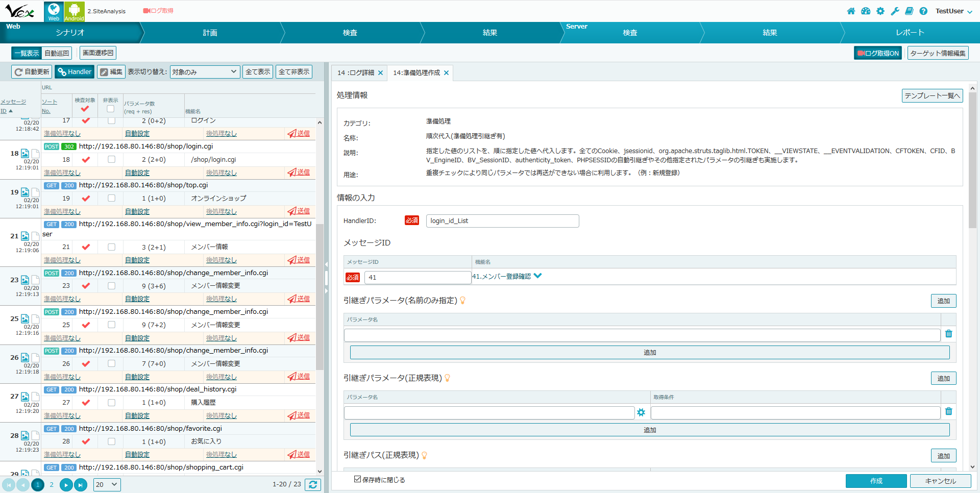
Task: Select the Android platform icon
Action: (x=75, y=11)
